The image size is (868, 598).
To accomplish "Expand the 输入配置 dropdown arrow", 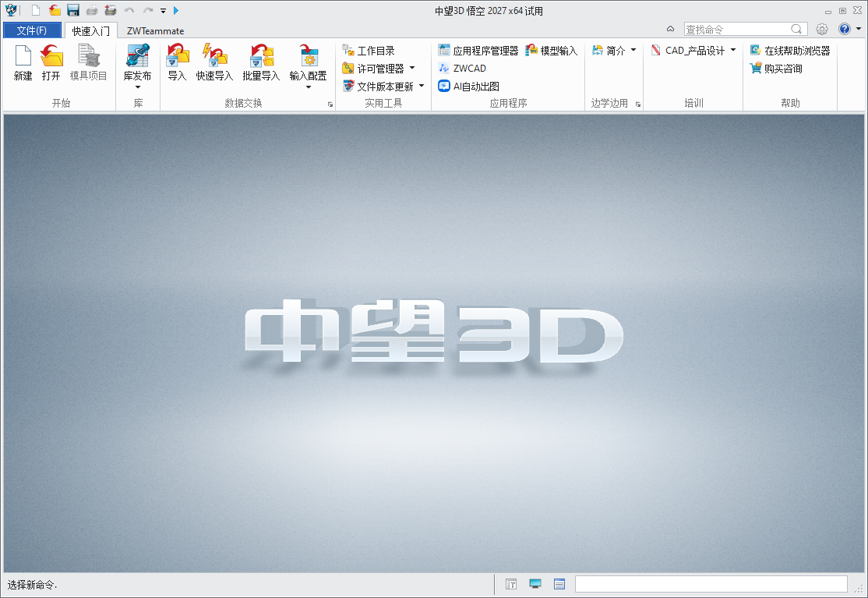I will pos(309,87).
